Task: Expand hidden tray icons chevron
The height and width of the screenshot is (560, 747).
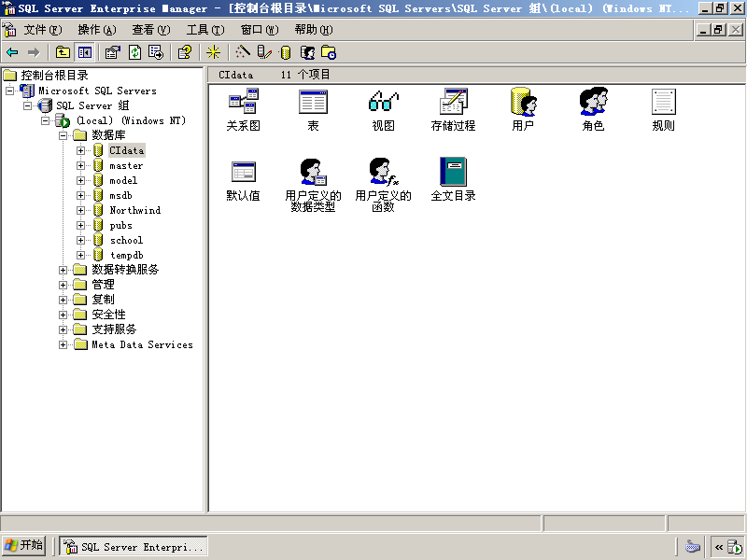Action: [x=719, y=547]
